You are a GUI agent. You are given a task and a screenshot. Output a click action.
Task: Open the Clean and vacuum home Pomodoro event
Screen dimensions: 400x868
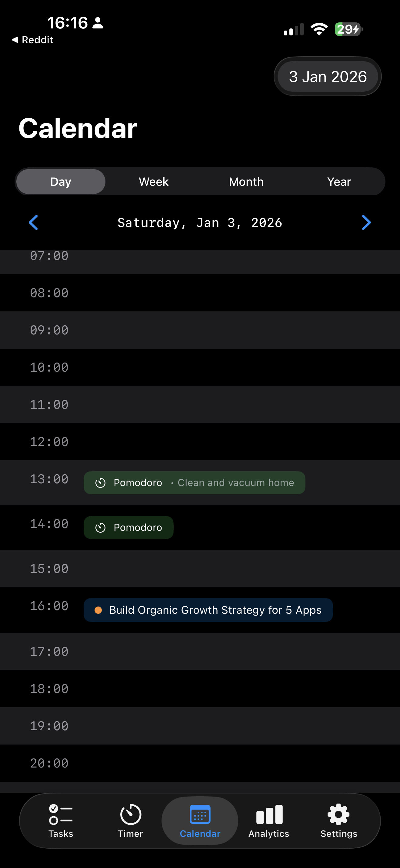pos(194,482)
